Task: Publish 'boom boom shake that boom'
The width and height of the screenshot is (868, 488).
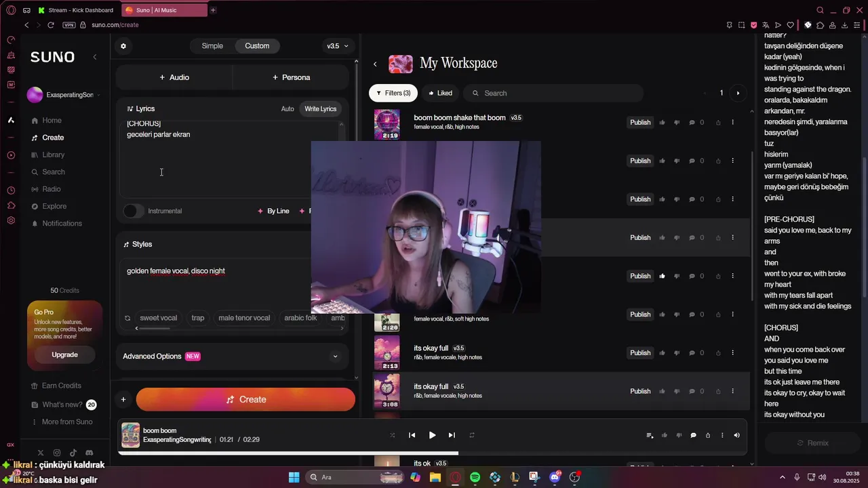Action: click(x=640, y=123)
